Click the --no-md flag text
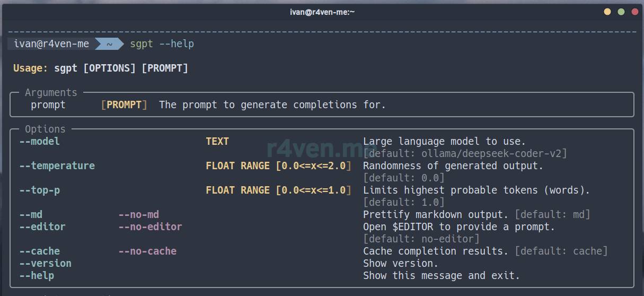This screenshot has height=296, width=644. tap(138, 214)
